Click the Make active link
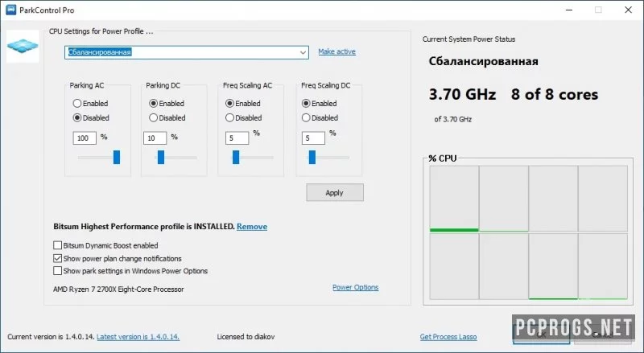 point(336,51)
